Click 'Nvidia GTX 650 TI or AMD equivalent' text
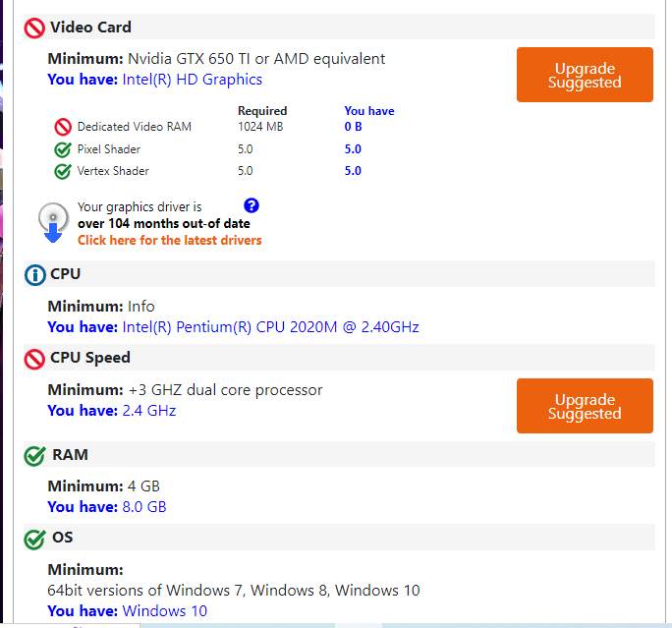This screenshot has width=672, height=628. tap(256, 59)
